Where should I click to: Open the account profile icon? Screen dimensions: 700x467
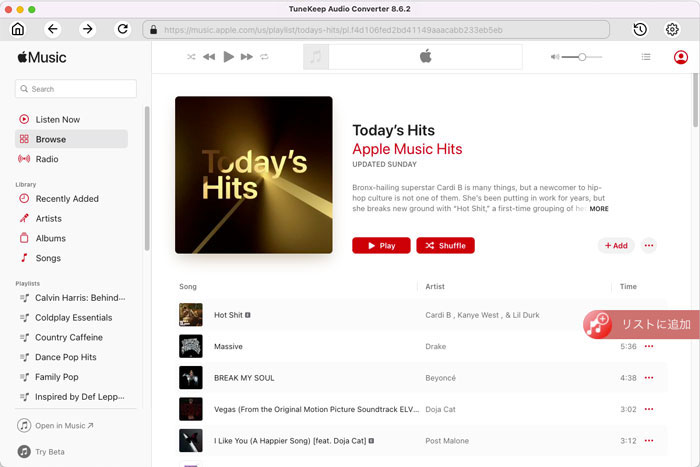tap(681, 57)
